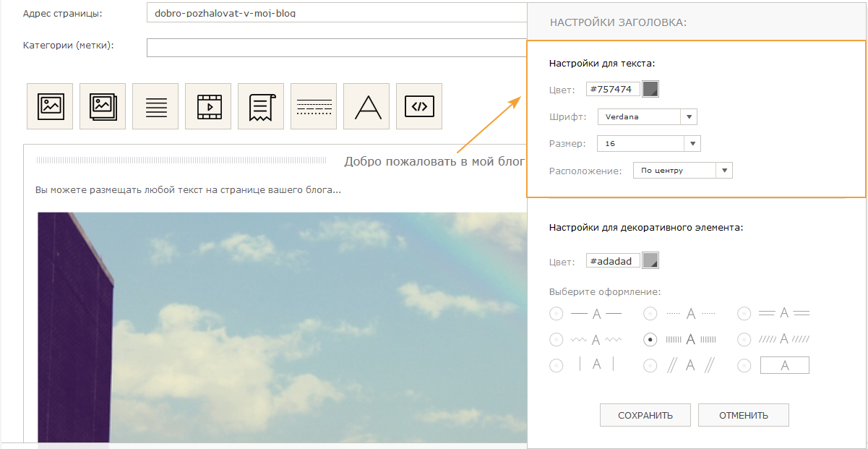Click the paragraph 'Вы можете размещать любой текст…'
Image resolution: width=868 pixels, height=449 pixels.
tap(188, 190)
